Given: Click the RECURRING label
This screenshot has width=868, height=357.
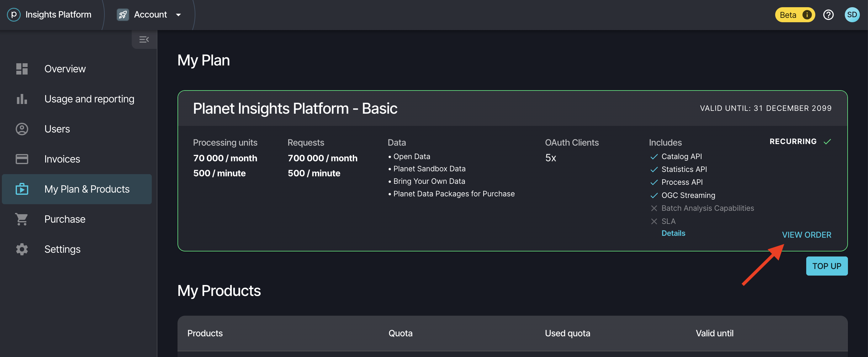Looking at the screenshot, I should pyautogui.click(x=793, y=141).
